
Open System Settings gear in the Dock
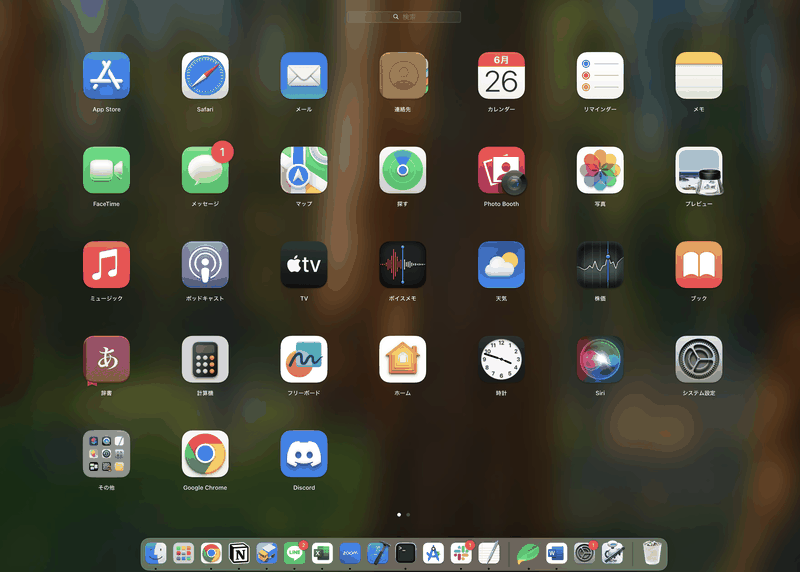pyautogui.click(x=584, y=553)
